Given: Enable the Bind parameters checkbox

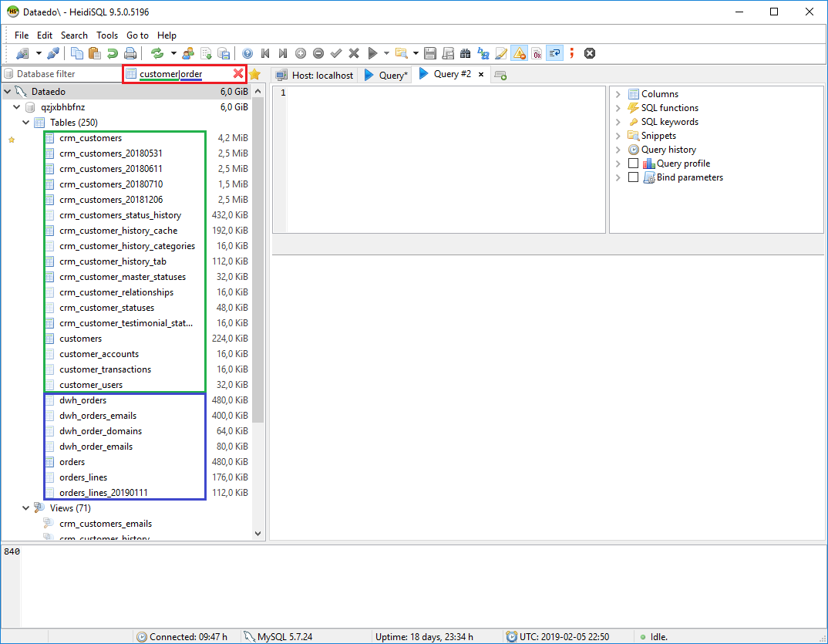Looking at the screenshot, I should 634,177.
